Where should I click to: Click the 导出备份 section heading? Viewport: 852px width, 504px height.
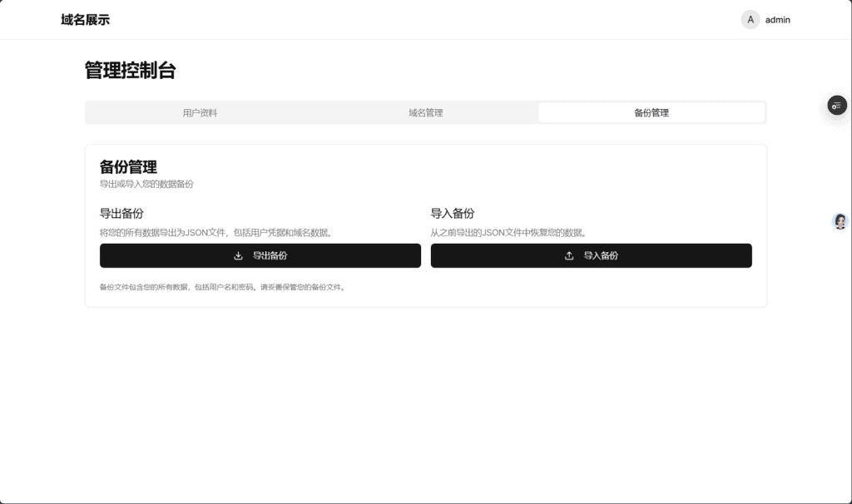point(121,214)
